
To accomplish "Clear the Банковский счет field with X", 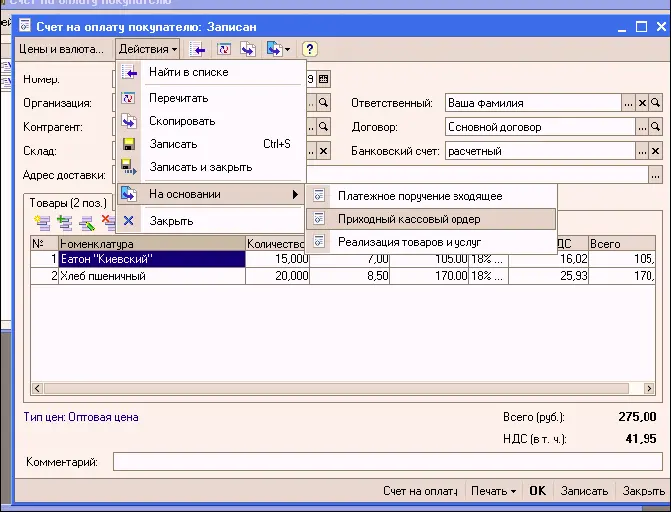I will (x=655, y=151).
